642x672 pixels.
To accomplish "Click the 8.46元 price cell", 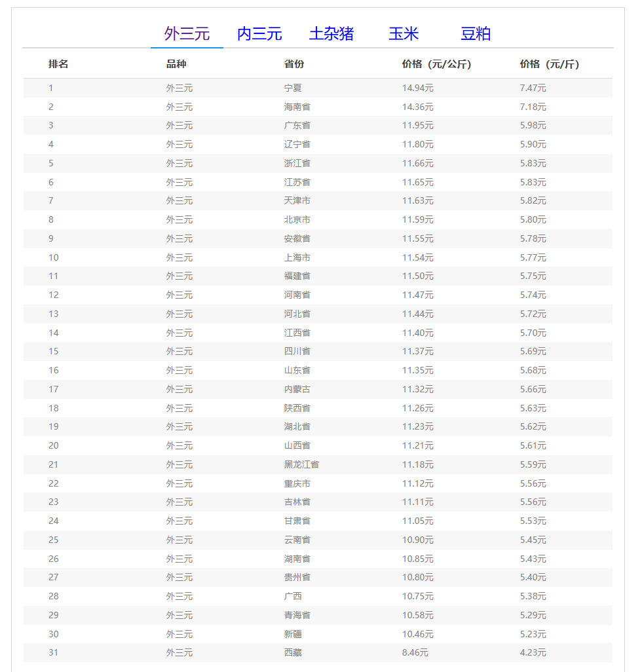I will (415, 652).
